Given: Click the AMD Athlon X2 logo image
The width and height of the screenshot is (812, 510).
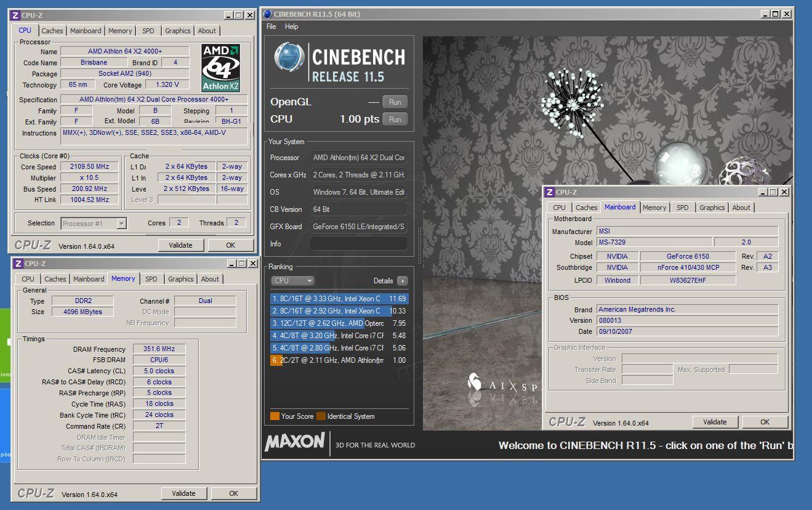Looking at the screenshot, I should (221, 68).
